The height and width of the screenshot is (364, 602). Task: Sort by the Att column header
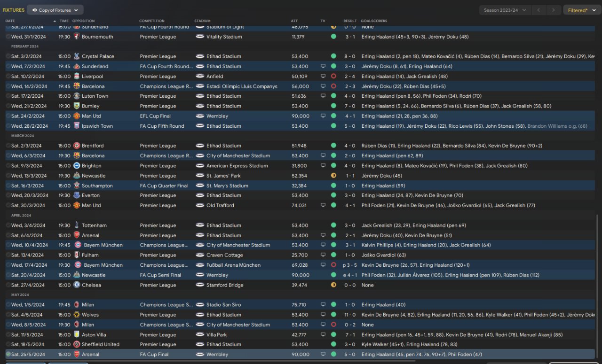[x=294, y=21]
